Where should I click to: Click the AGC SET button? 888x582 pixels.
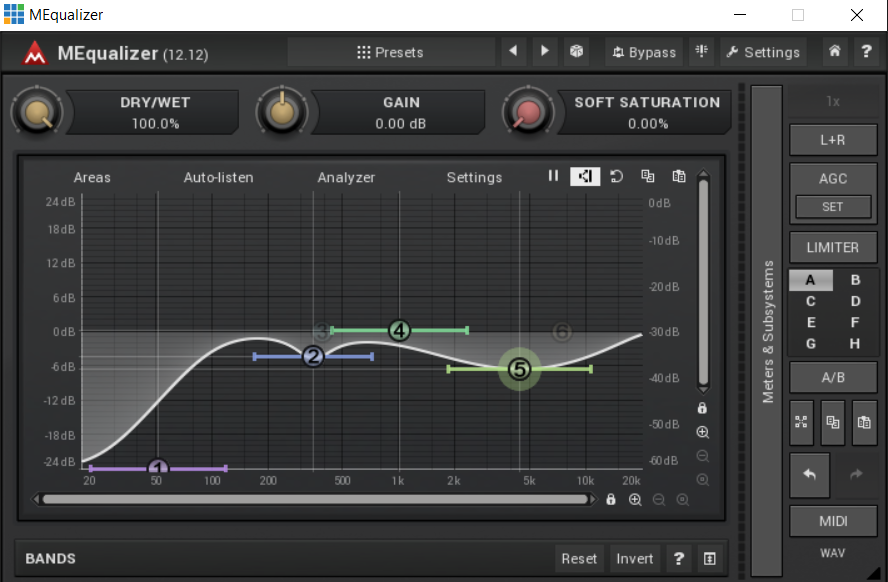[833, 207]
